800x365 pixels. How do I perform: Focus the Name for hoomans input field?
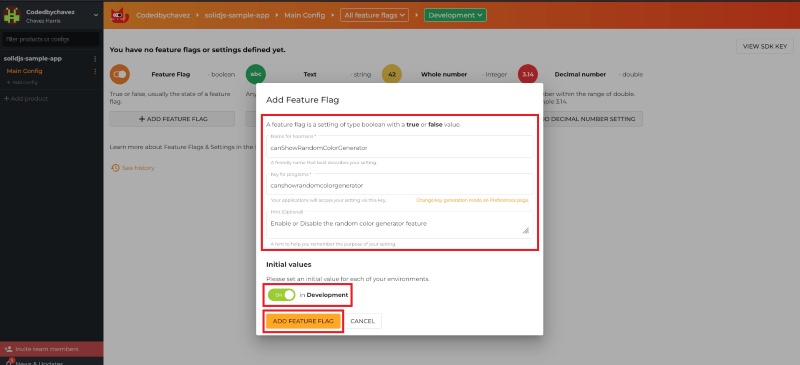click(x=399, y=147)
